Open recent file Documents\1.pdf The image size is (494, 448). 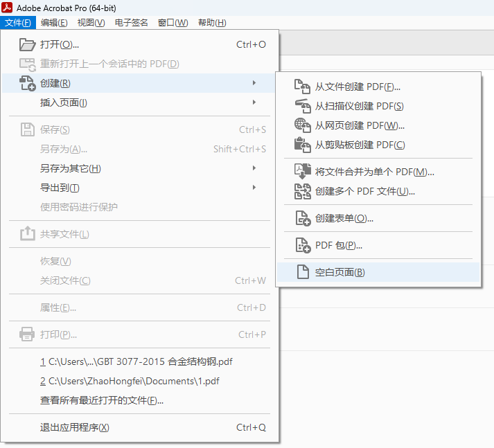click(140, 381)
